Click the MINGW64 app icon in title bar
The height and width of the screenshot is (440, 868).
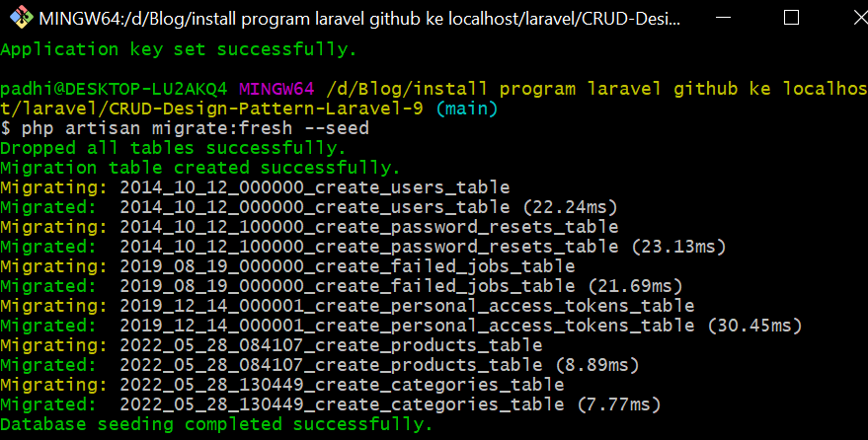tap(20, 19)
